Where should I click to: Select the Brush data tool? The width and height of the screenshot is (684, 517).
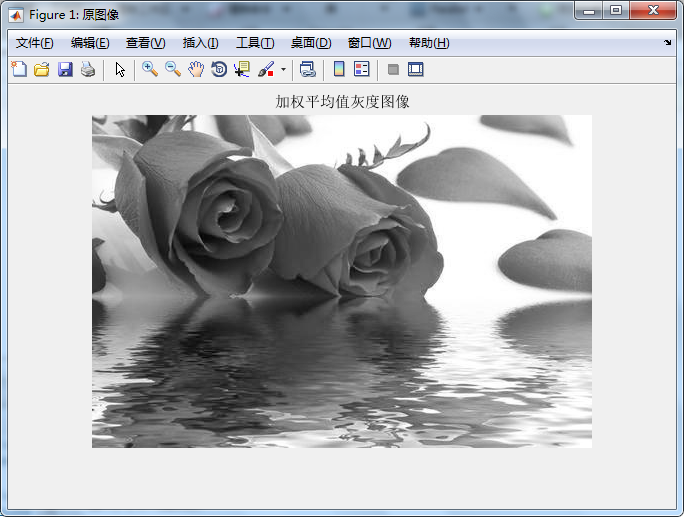click(x=266, y=69)
